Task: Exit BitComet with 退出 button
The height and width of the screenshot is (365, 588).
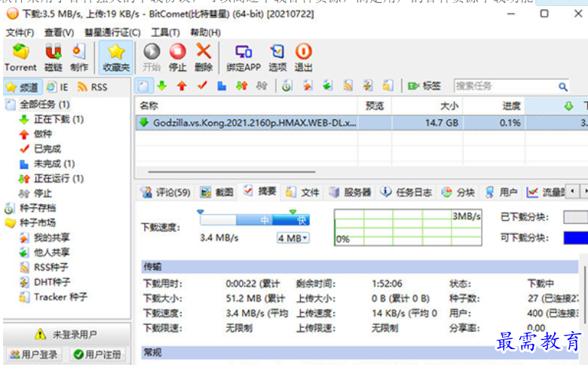Action: pos(303,57)
